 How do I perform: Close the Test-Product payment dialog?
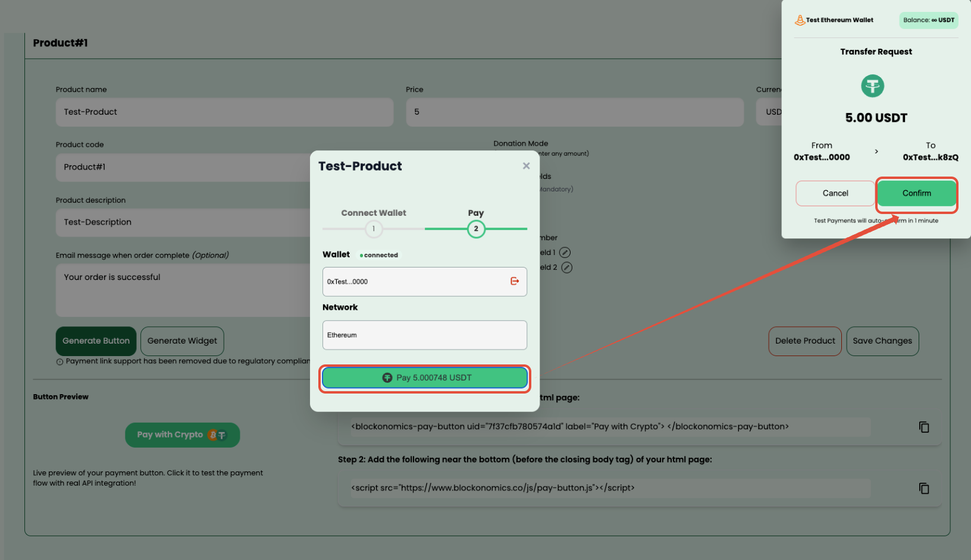tap(526, 166)
